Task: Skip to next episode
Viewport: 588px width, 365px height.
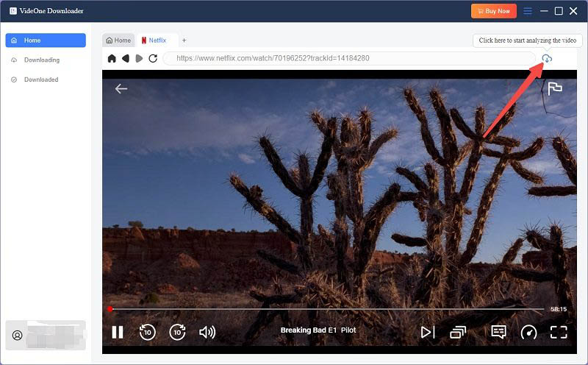Action: [428, 332]
